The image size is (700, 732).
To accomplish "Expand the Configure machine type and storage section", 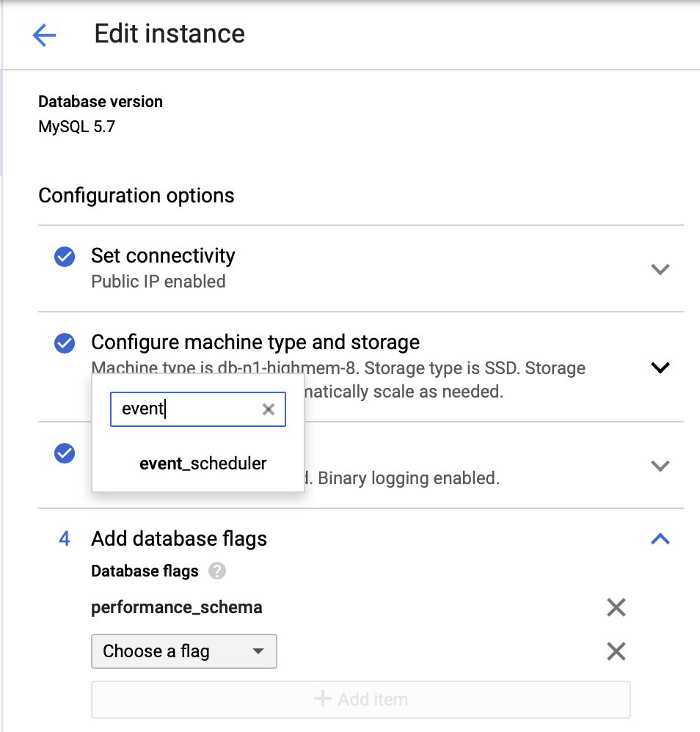I will 659,367.
